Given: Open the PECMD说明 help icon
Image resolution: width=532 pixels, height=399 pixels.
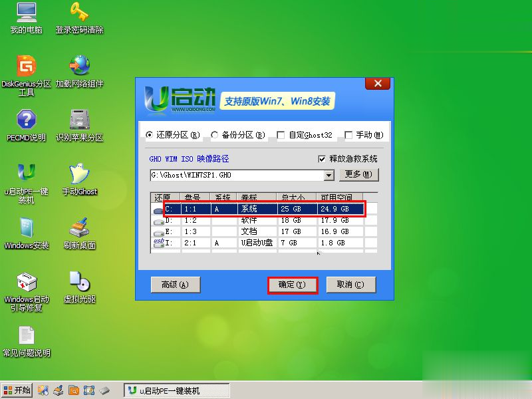Looking at the screenshot, I should tap(27, 120).
